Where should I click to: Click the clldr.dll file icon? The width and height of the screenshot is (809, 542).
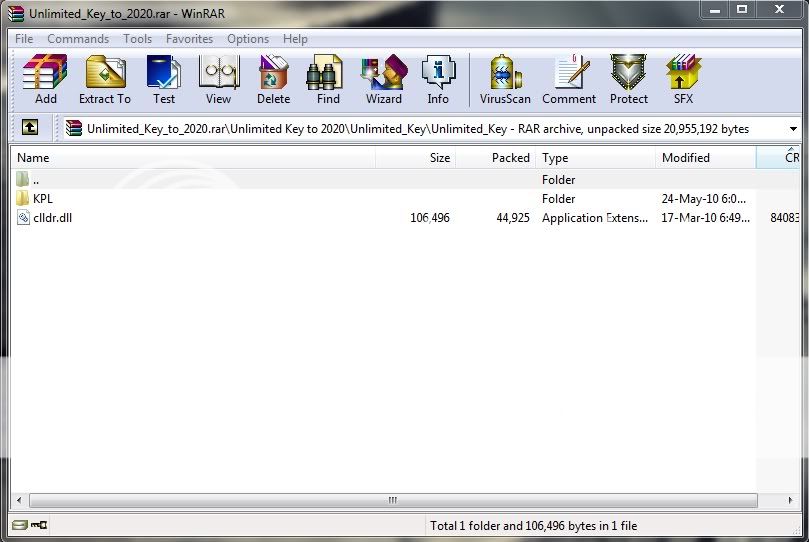(x=23, y=217)
